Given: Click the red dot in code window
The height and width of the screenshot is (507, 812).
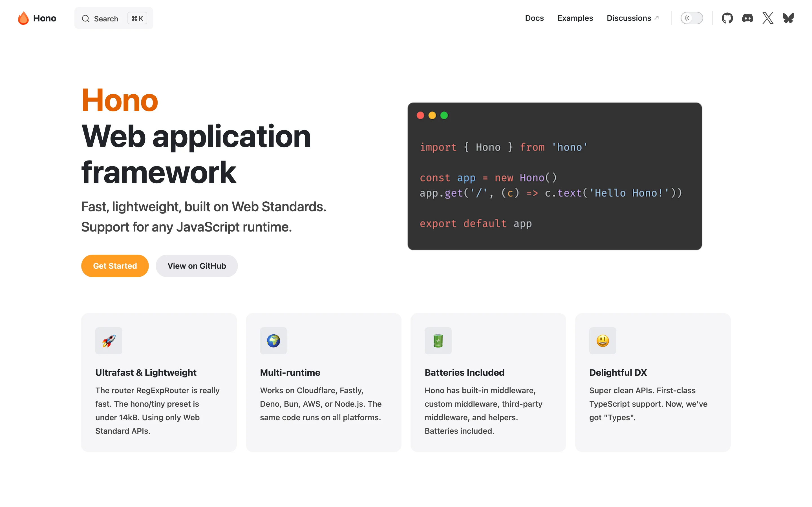Looking at the screenshot, I should point(420,115).
